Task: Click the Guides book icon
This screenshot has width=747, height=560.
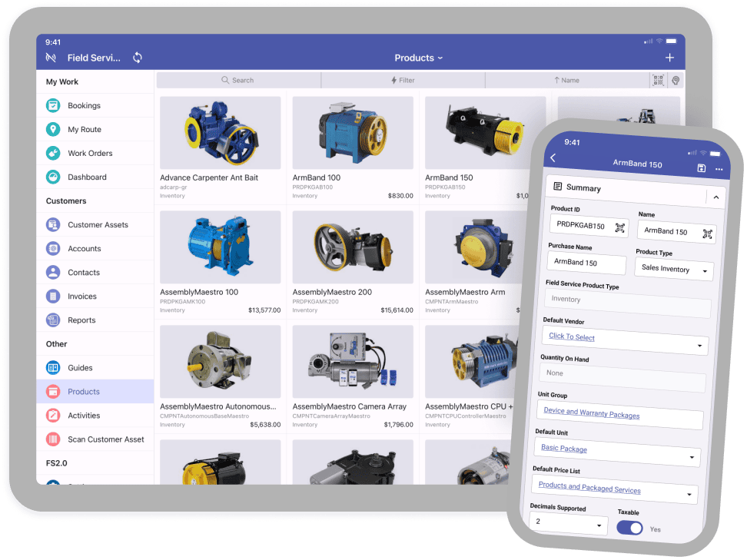Action: 53,367
